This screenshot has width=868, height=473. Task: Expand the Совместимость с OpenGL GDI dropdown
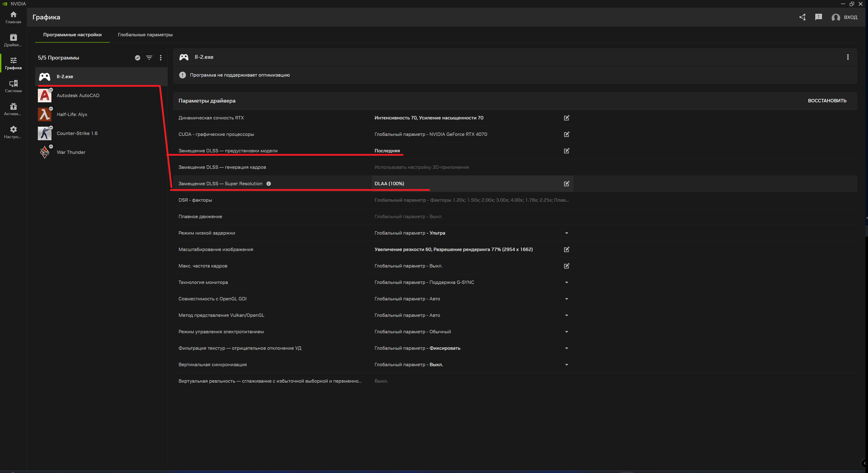click(x=566, y=299)
